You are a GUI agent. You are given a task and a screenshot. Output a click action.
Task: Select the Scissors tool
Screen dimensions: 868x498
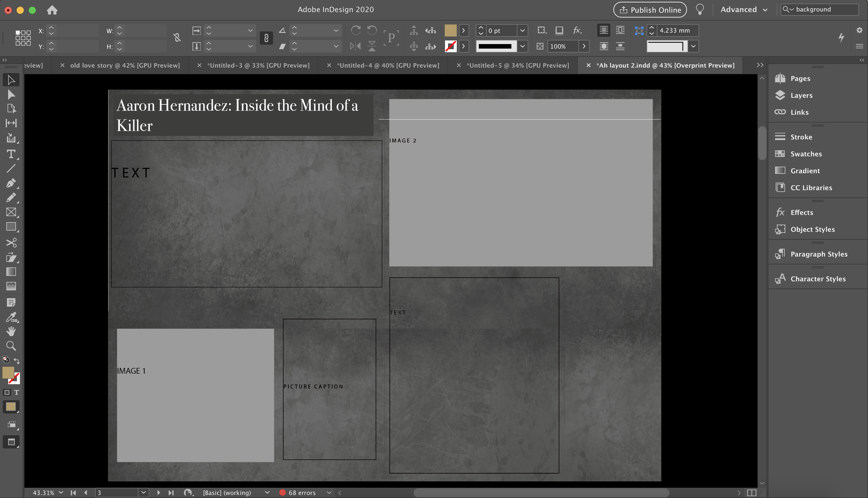point(11,242)
